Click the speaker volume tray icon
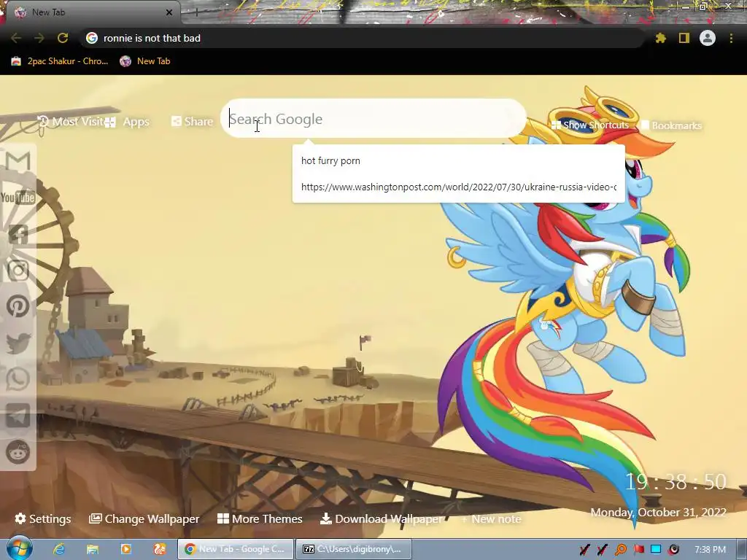Viewport: 747px width, 560px height. (673, 550)
